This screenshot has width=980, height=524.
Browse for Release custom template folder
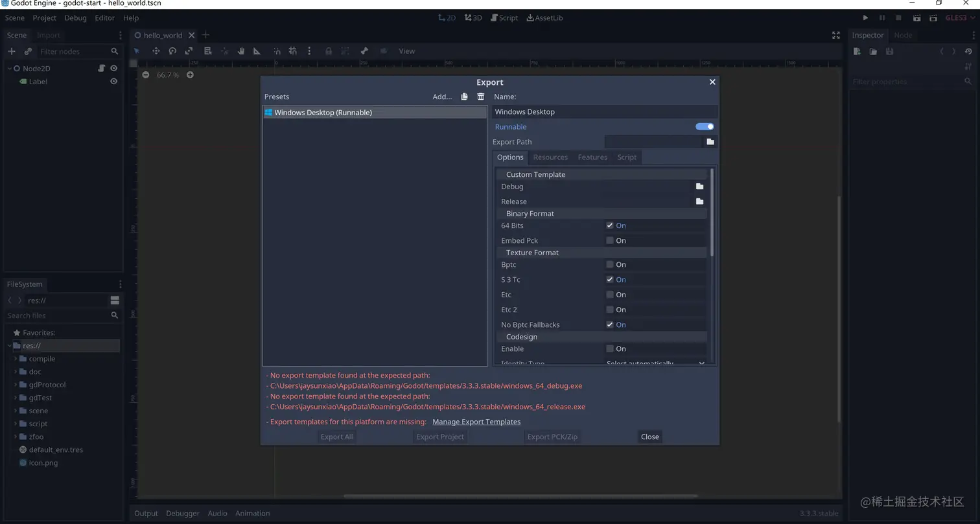(x=699, y=201)
